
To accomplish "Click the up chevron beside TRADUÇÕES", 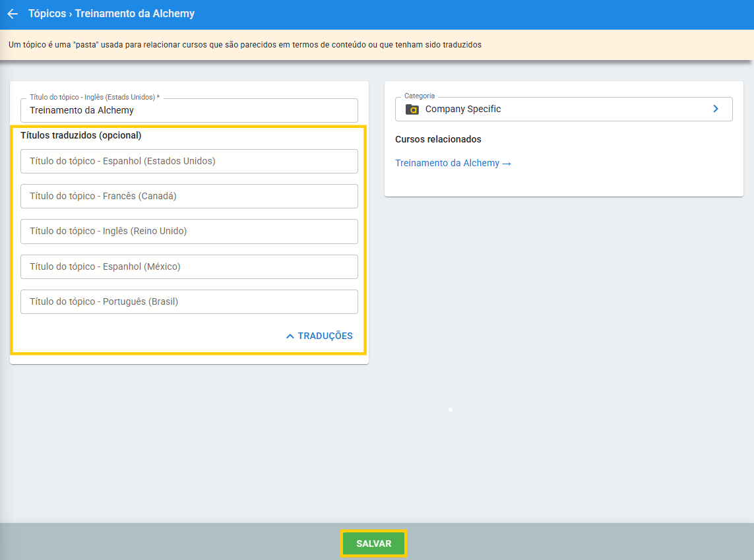I will coord(290,336).
